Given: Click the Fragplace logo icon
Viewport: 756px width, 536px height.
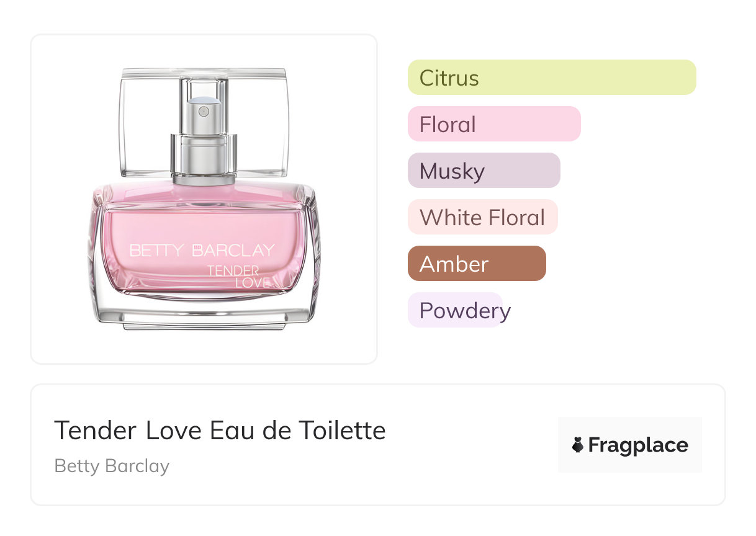Looking at the screenshot, I should pos(578,445).
